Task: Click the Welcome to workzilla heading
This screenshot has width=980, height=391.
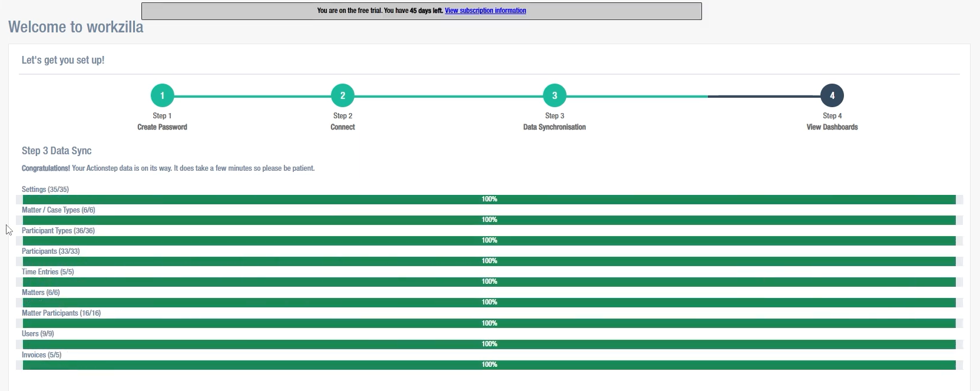Action: coord(75,27)
